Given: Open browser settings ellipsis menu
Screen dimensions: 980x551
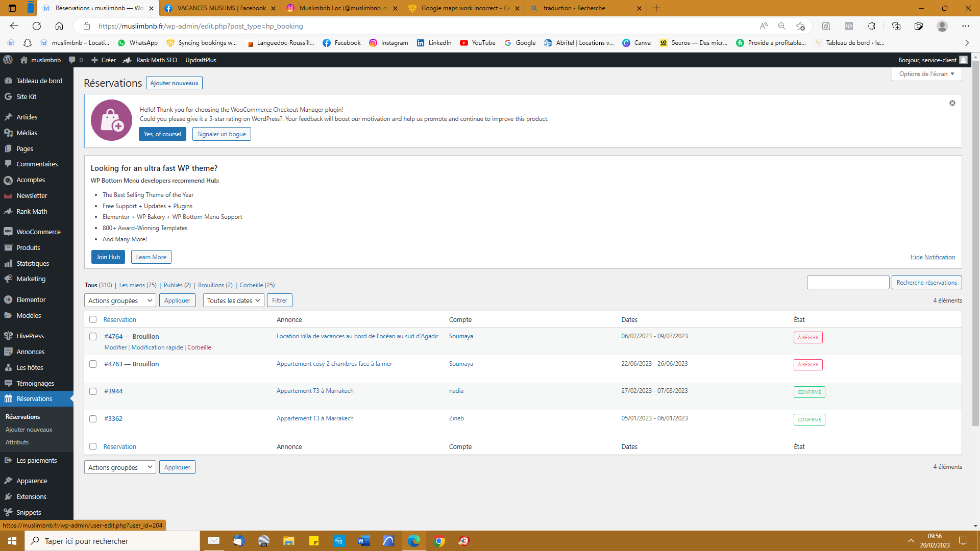Looking at the screenshot, I should pyautogui.click(x=965, y=26).
